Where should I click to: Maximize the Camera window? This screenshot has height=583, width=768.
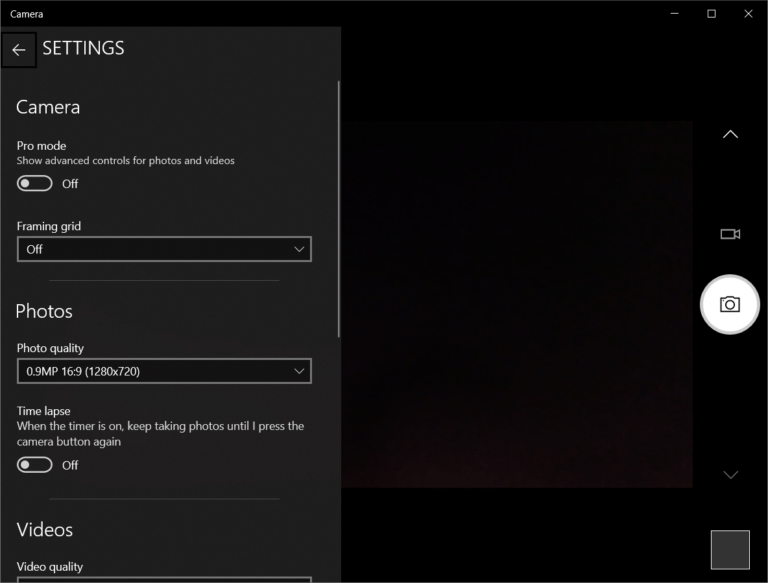(x=711, y=14)
